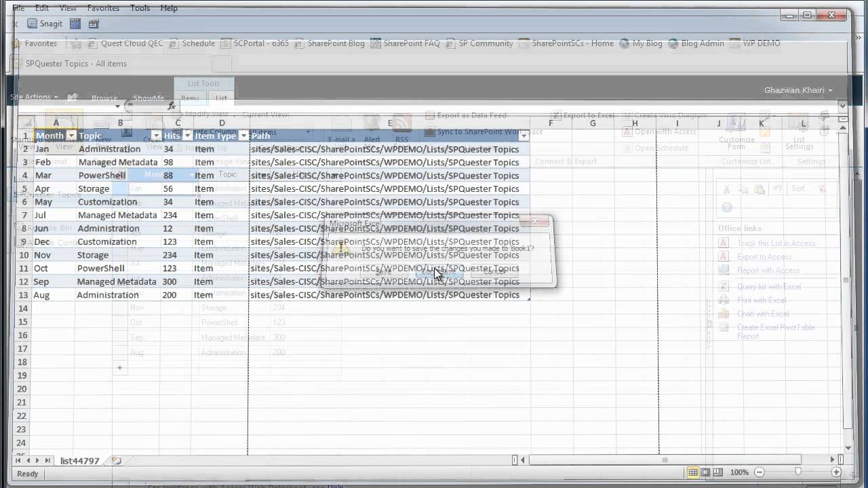Select the Jan cell in Month column
Screen dimensions: 868x488
pyautogui.click(x=54, y=149)
